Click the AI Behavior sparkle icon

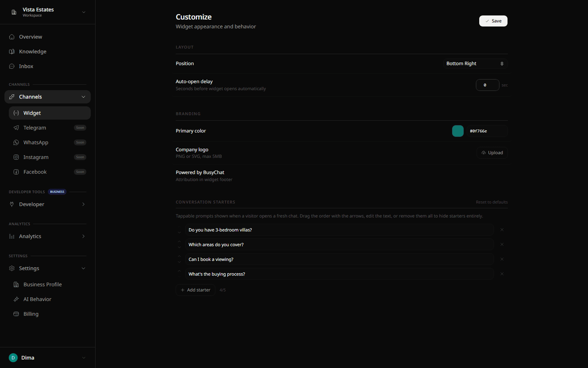(16, 299)
